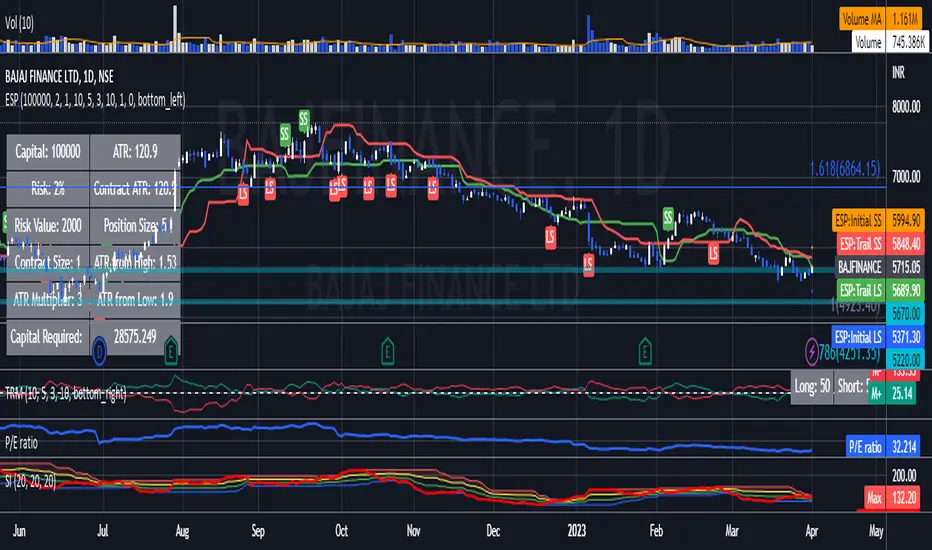The height and width of the screenshot is (550, 932).
Task: Click the 1.618(6864.15) Fibonacci level label
Action: 845,169
